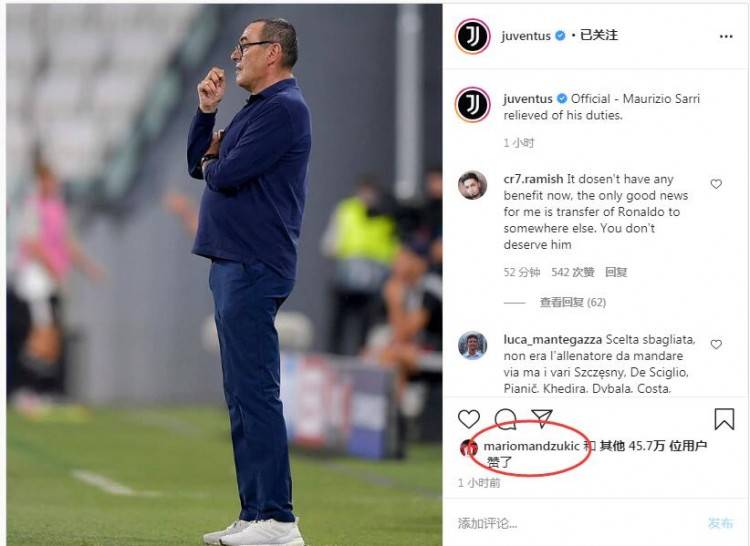The height and width of the screenshot is (546, 750).
Task: Click the 添加评论 comment input field
Action: (x=574, y=523)
